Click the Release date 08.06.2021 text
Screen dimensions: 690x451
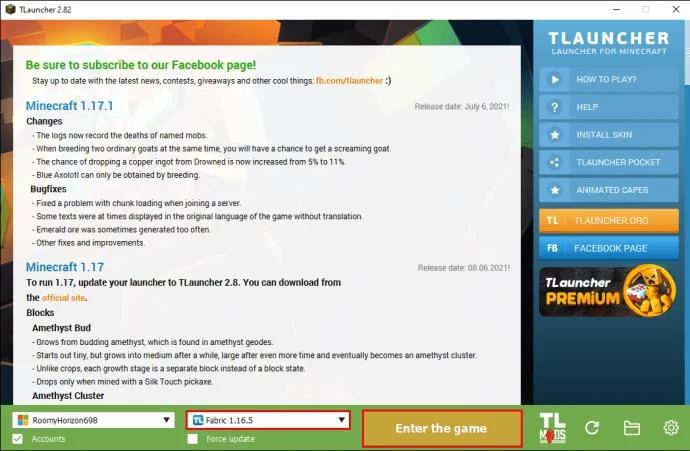coord(463,268)
